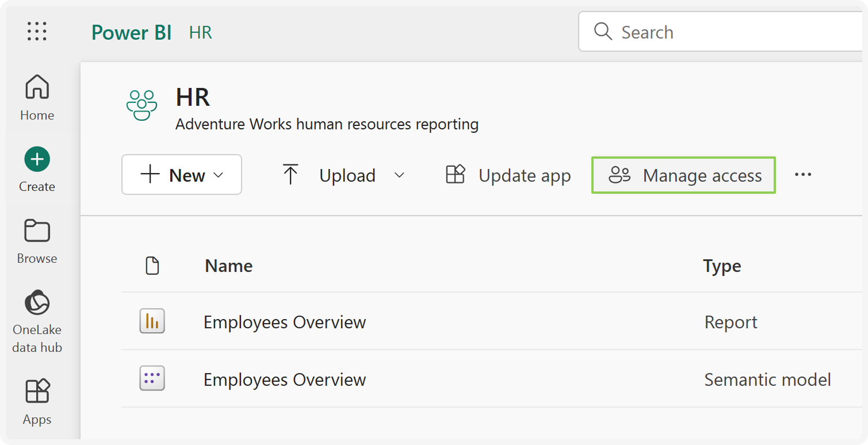Click the Employees Overview semantic model icon
This screenshot has height=445, width=868.
[151, 378]
